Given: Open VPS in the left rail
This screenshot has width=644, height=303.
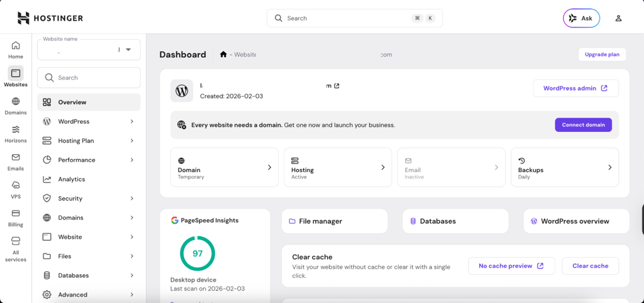Looking at the screenshot, I should tap(16, 190).
